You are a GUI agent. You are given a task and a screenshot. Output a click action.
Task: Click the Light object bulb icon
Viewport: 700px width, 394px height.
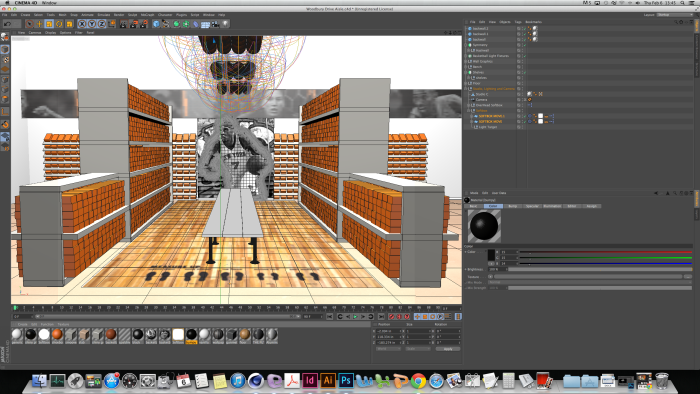tap(225, 24)
